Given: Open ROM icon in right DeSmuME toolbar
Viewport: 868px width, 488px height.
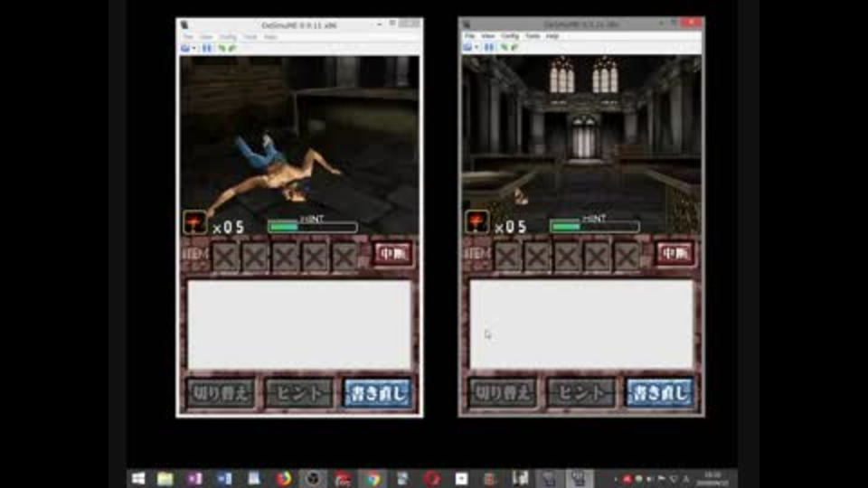Looking at the screenshot, I should coord(467,47).
